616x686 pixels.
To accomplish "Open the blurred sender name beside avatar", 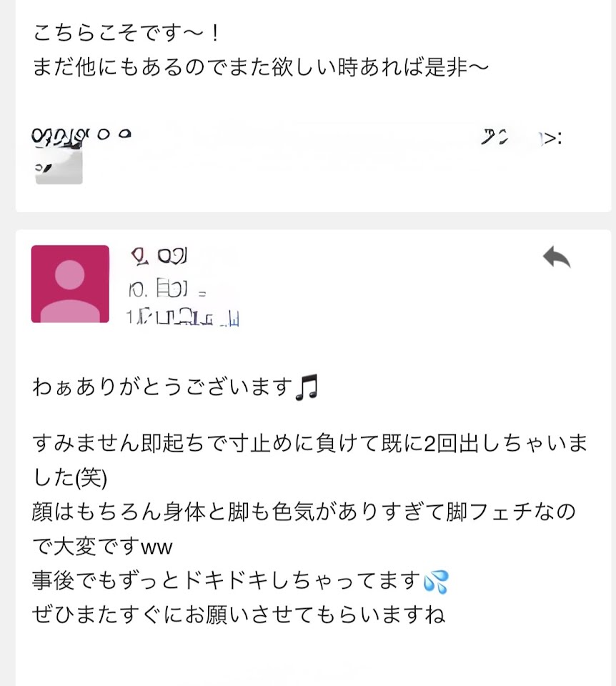I will click(159, 257).
